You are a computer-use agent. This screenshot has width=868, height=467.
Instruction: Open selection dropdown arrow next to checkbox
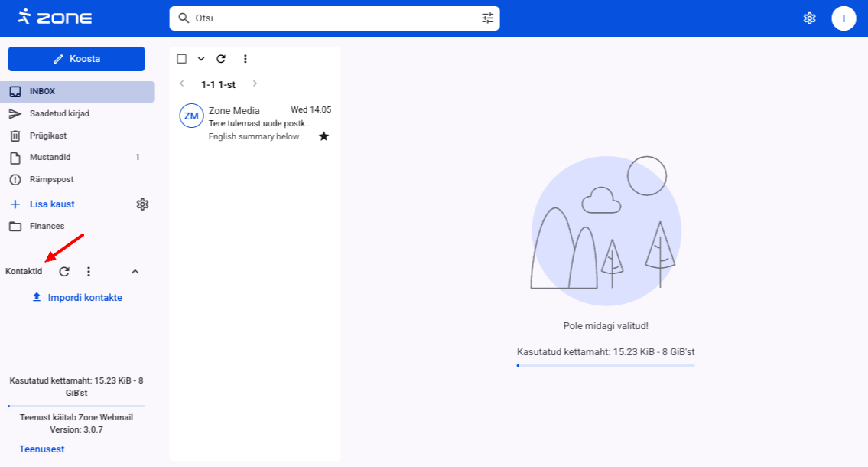click(x=201, y=59)
